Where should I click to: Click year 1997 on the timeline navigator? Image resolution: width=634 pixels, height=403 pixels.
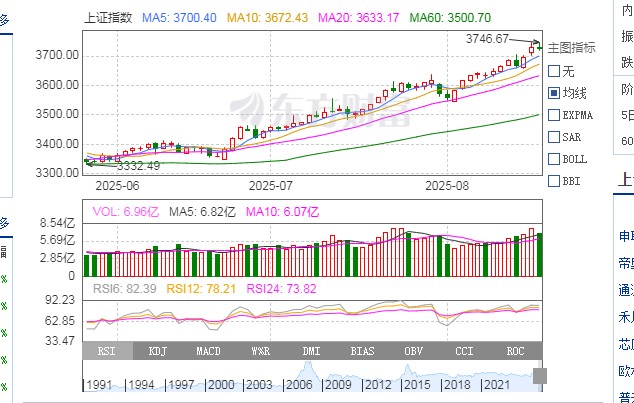[x=182, y=385]
